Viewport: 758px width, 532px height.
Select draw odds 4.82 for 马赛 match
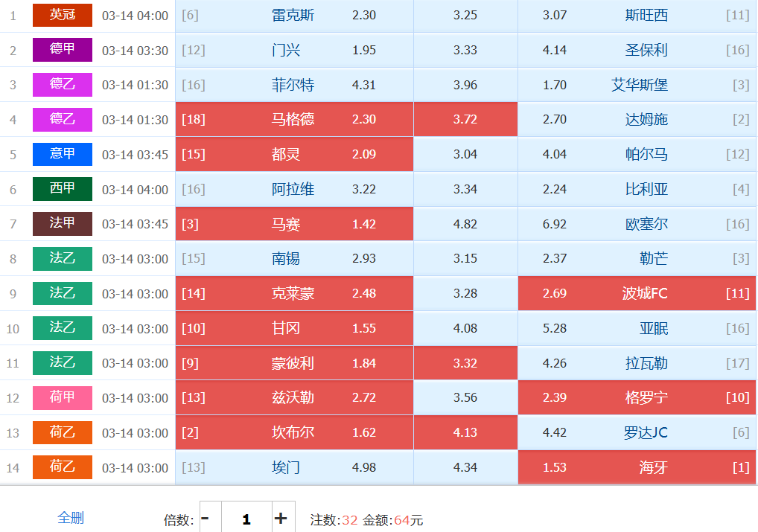pyautogui.click(x=465, y=224)
